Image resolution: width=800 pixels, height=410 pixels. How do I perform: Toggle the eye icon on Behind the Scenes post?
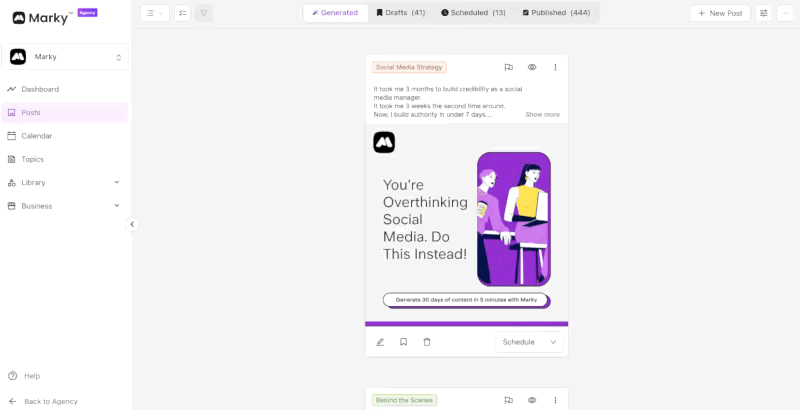pyautogui.click(x=532, y=400)
